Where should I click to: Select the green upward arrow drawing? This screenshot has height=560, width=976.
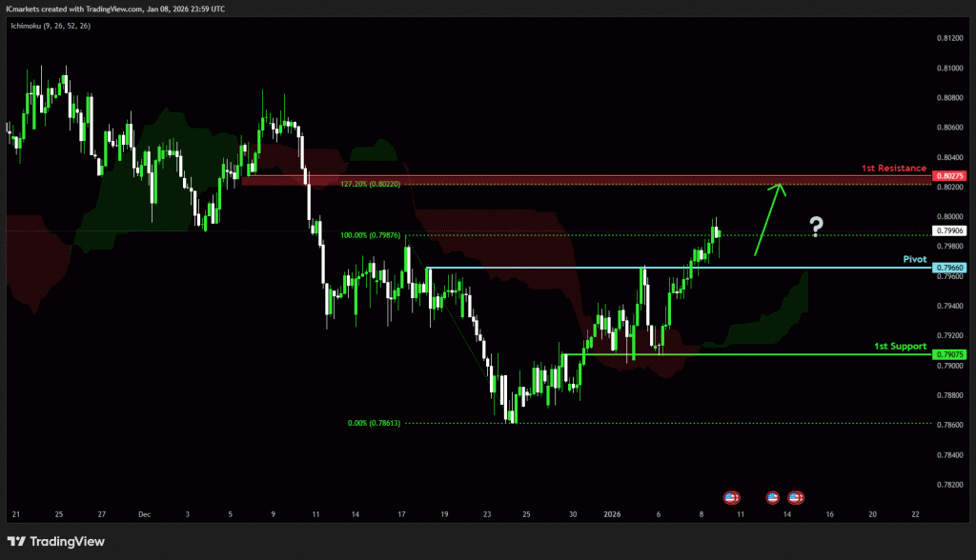point(768,219)
